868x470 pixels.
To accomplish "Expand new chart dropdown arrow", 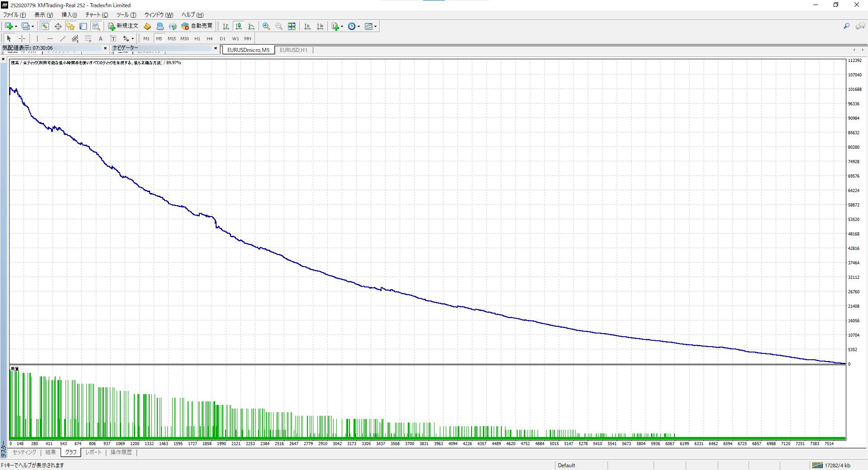I will point(16,26).
